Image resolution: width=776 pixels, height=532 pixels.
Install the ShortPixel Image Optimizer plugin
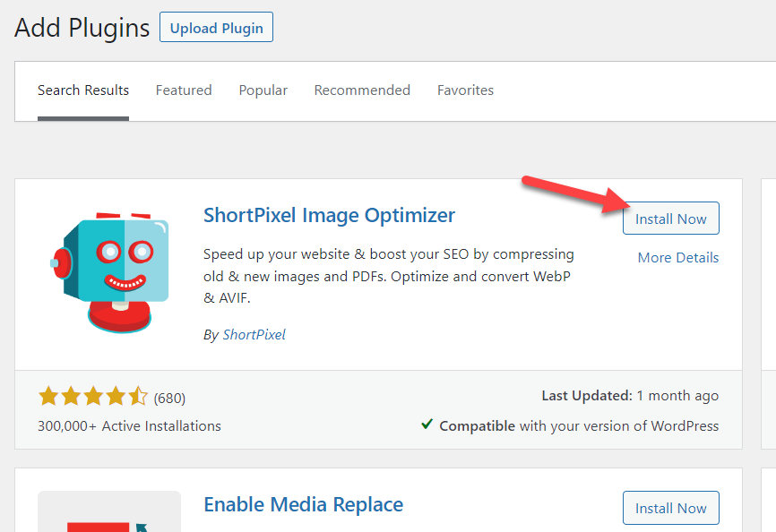(x=670, y=218)
